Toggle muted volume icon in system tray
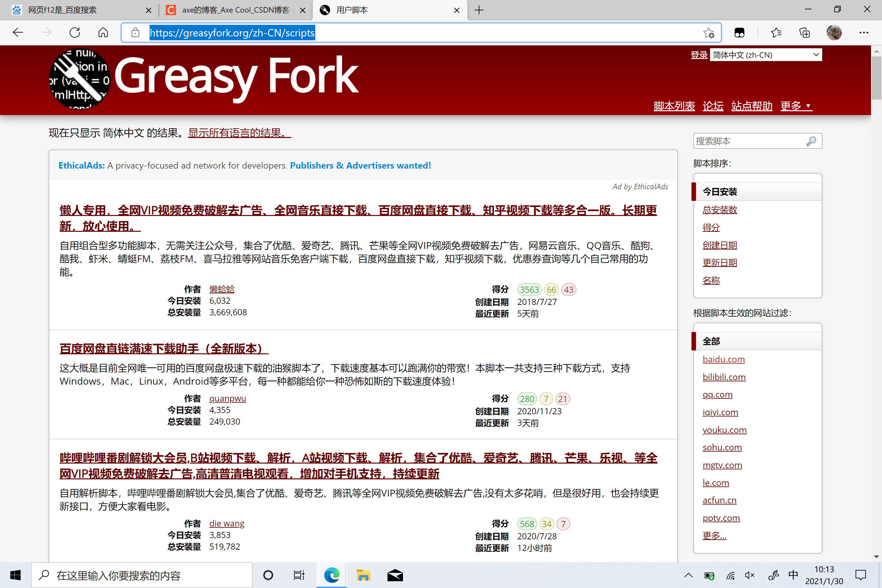The image size is (882, 588). tap(750, 575)
